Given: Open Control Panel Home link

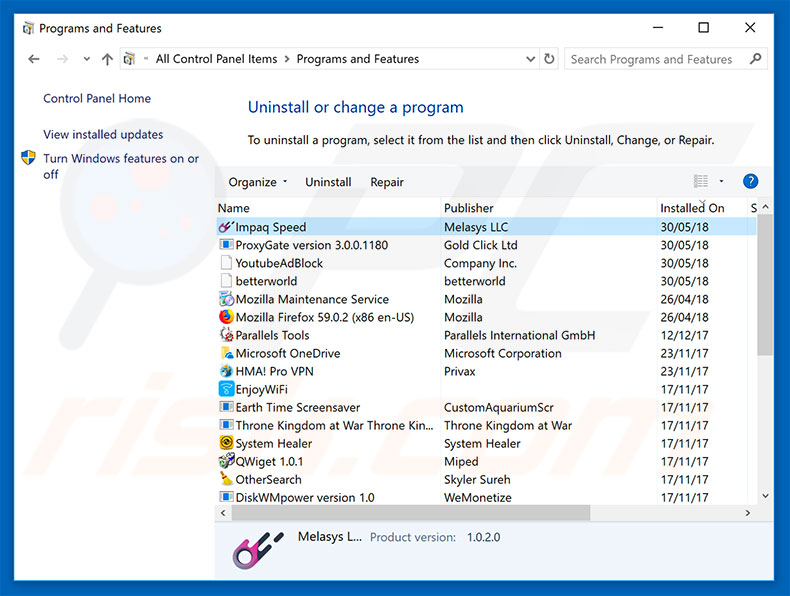Looking at the screenshot, I should (x=97, y=98).
